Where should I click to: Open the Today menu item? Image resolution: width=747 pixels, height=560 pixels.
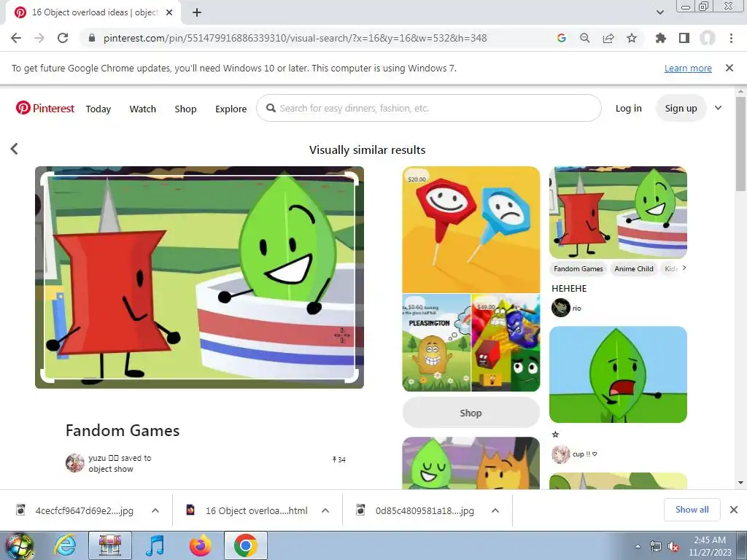coord(98,109)
